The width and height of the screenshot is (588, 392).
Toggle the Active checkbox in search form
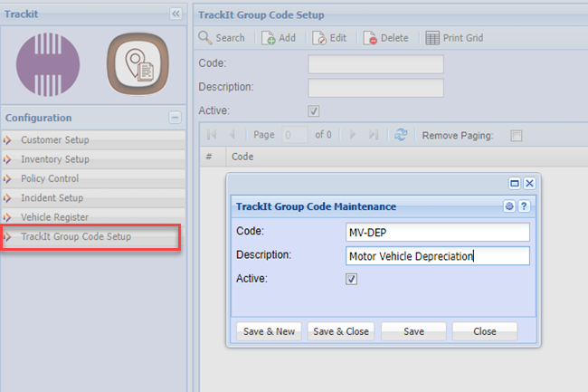[x=314, y=111]
